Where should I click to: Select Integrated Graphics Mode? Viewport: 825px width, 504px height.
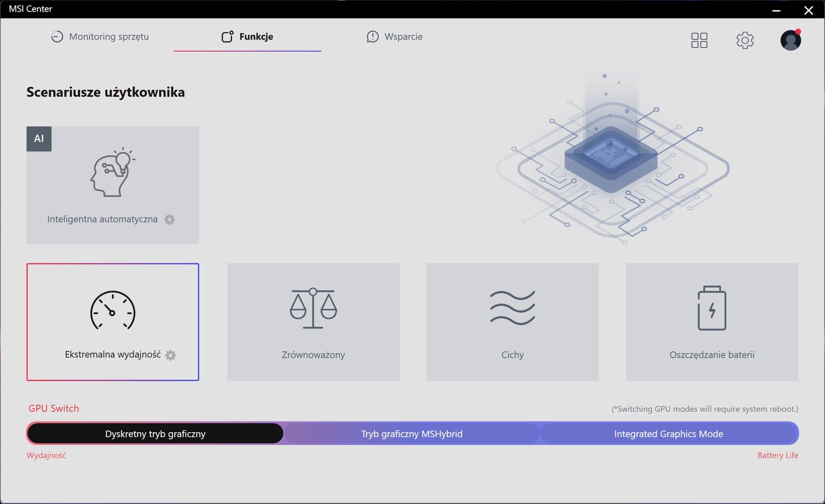pos(669,434)
